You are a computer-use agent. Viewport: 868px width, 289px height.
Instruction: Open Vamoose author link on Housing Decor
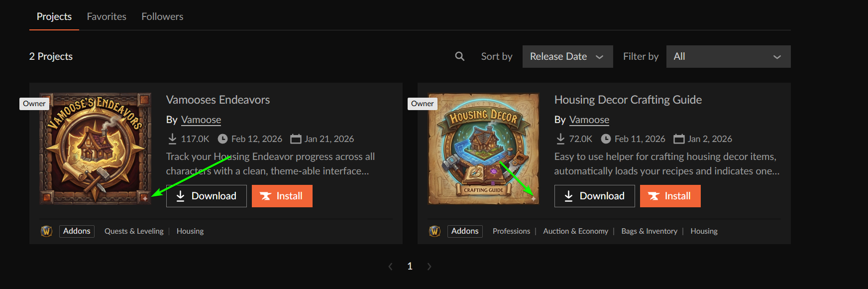(589, 120)
